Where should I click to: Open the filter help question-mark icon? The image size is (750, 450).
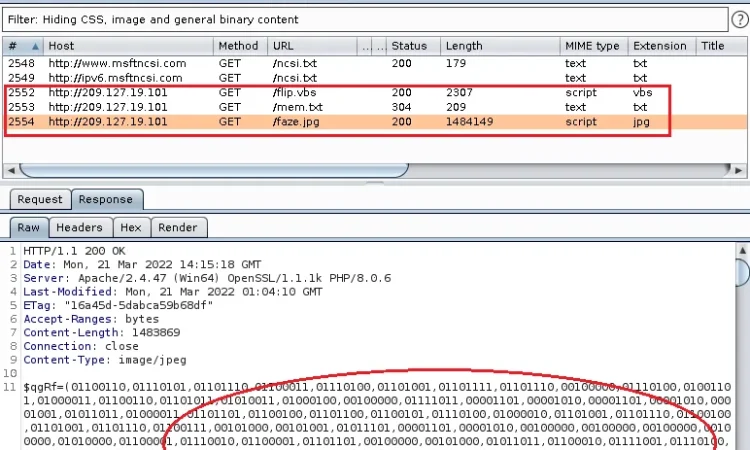[x=739, y=20]
